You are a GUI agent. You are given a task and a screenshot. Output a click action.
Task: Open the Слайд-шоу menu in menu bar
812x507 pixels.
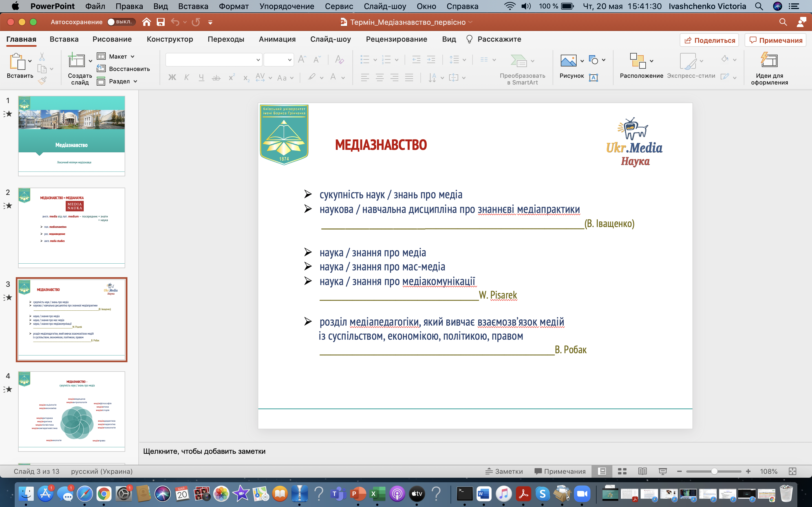point(385,6)
